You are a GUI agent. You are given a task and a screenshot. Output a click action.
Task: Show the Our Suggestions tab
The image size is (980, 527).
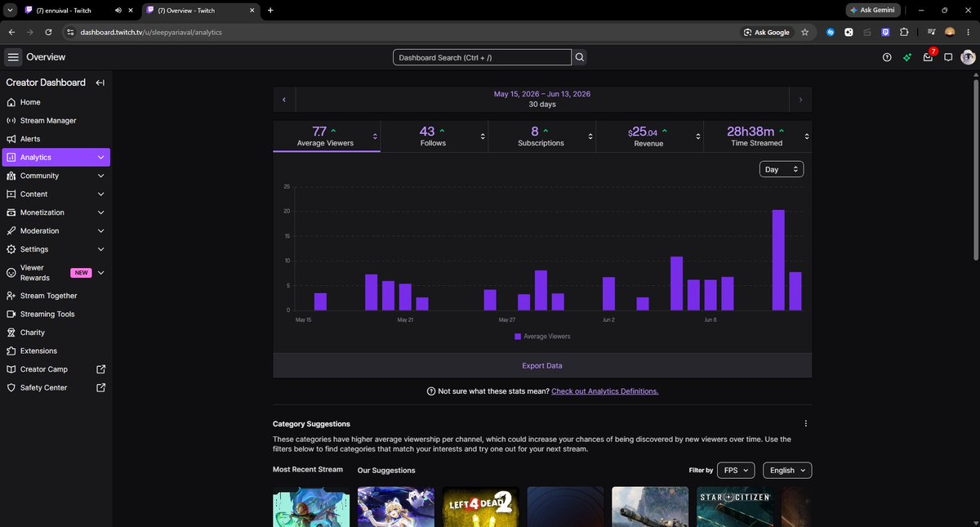coord(386,471)
